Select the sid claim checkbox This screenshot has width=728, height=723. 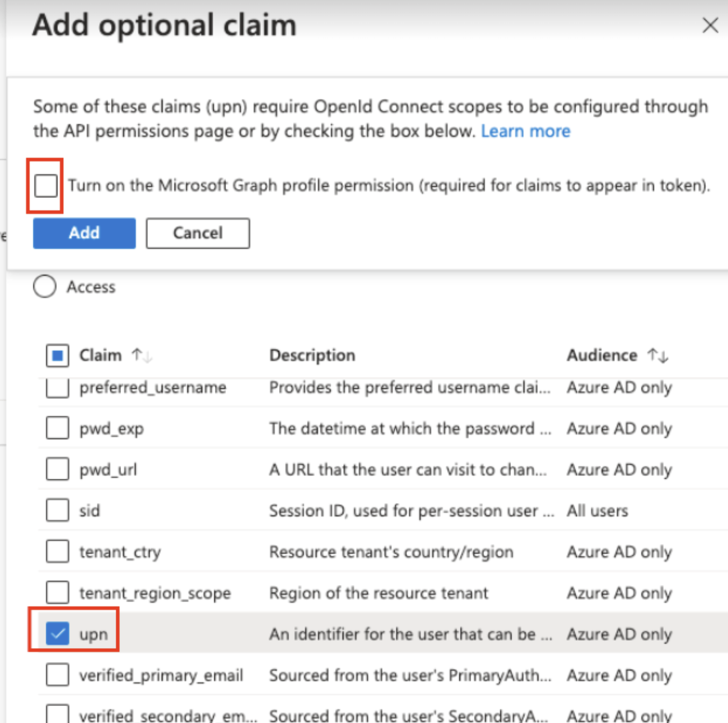click(57, 510)
